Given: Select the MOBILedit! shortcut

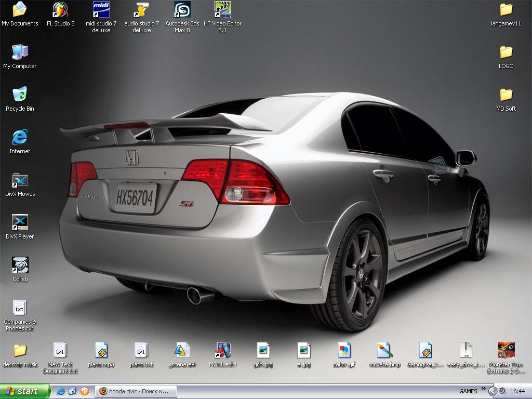Looking at the screenshot, I should [x=222, y=351].
